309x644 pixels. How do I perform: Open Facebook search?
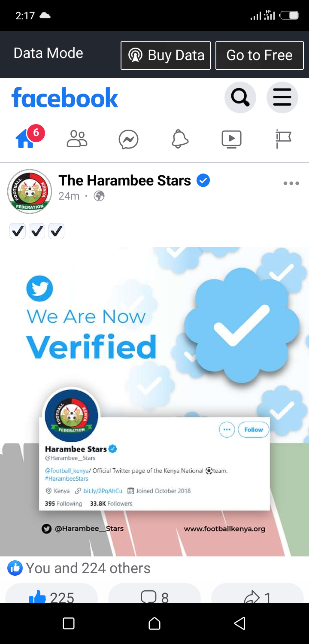[240, 98]
